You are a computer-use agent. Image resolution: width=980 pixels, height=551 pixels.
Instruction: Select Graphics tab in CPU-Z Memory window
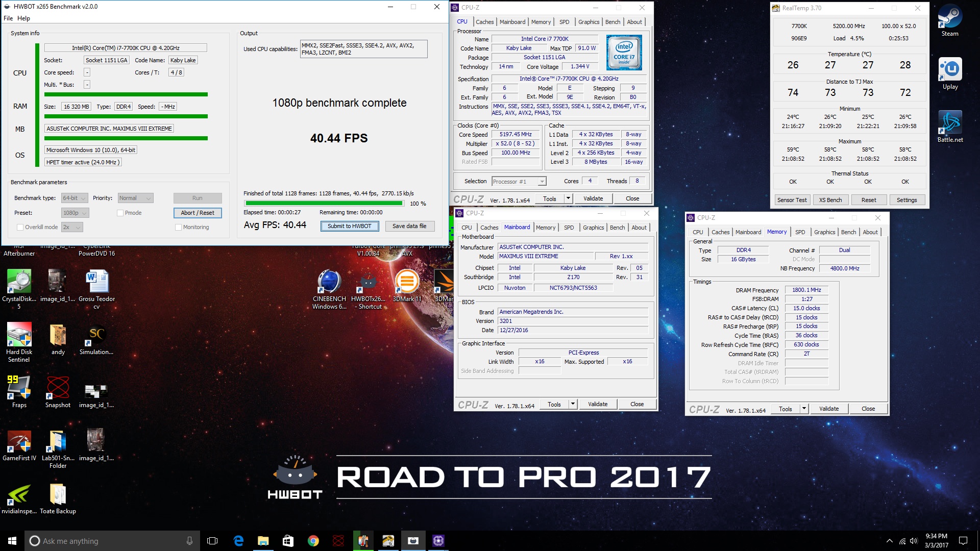(x=824, y=232)
